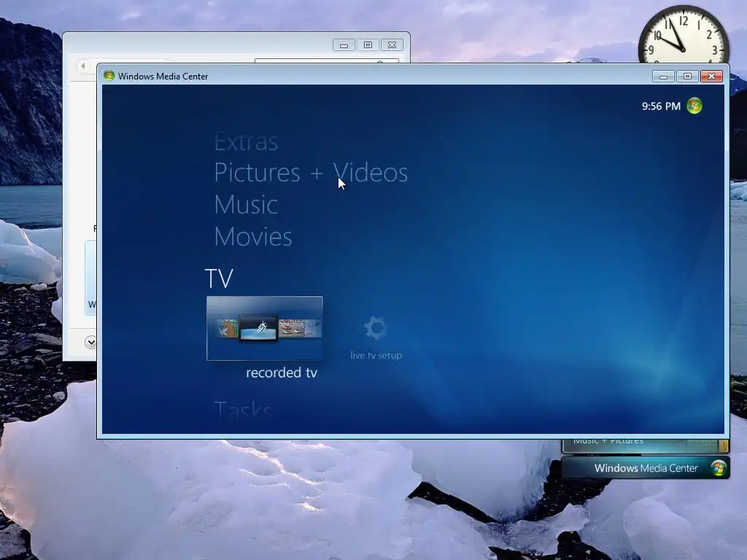747x560 pixels.
Task: Click the green Media Center logo beside the time
Action: coord(694,106)
